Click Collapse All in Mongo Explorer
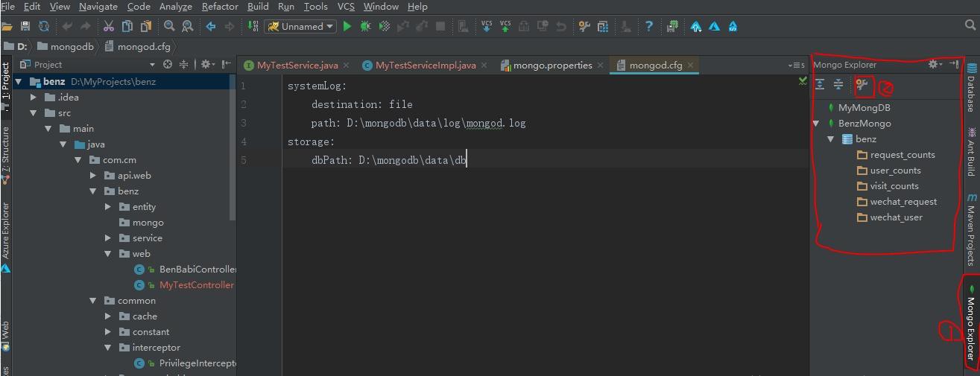This screenshot has width=980, height=376. (x=838, y=85)
